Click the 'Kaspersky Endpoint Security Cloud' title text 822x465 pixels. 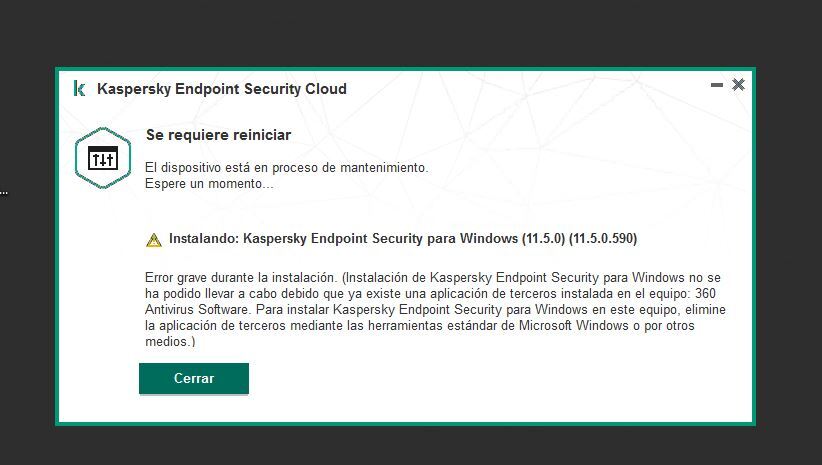click(x=222, y=89)
